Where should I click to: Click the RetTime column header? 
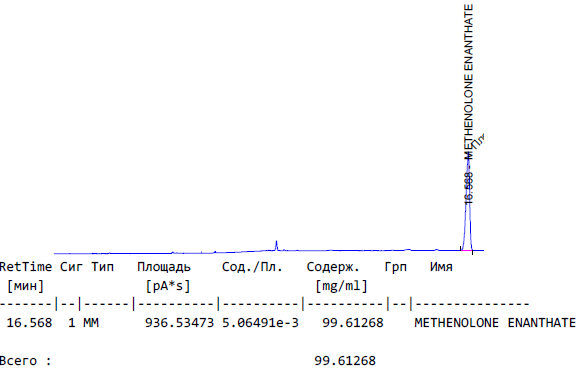[26, 267]
